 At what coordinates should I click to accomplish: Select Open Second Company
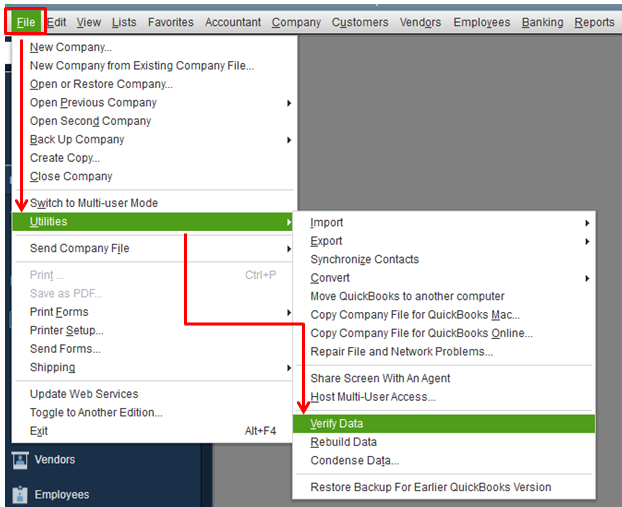click(x=155, y=121)
